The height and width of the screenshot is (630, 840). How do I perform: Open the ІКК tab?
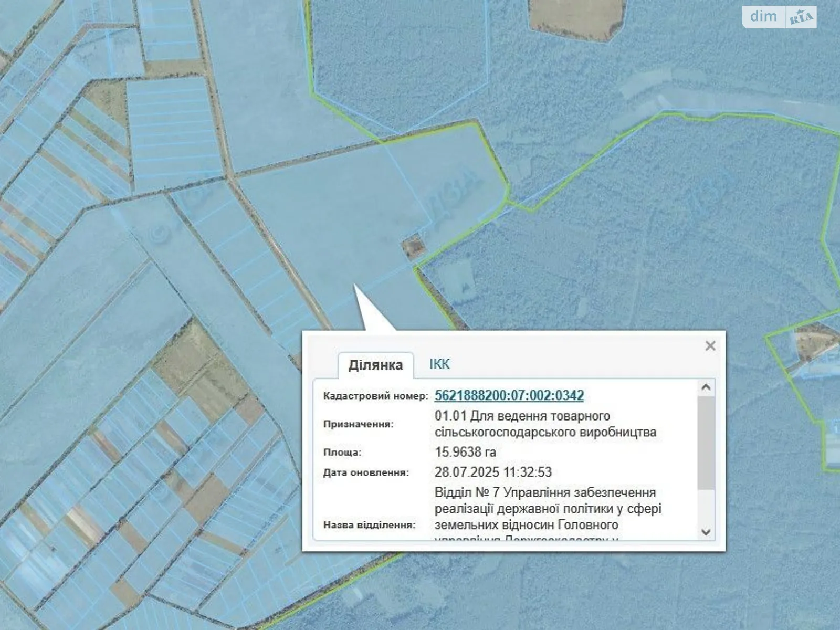439,364
